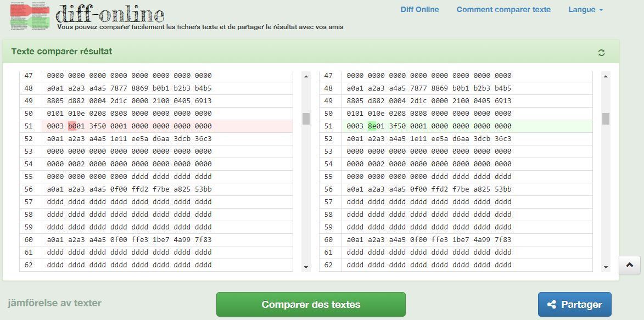Open the Langue dropdown menu
Screen dimensions: 644x320
tap(585, 9)
